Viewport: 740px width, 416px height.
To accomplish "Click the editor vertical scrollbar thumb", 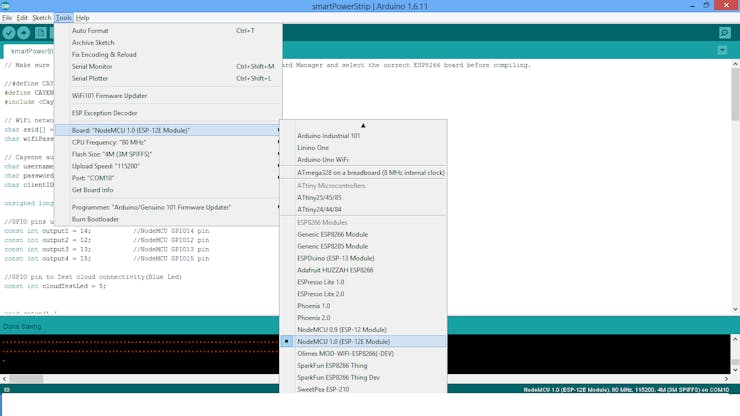I will (735, 93).
